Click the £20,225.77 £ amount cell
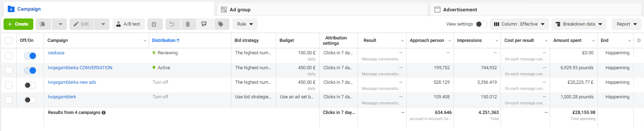The image size is (644, 131). [x=580, y=82]
